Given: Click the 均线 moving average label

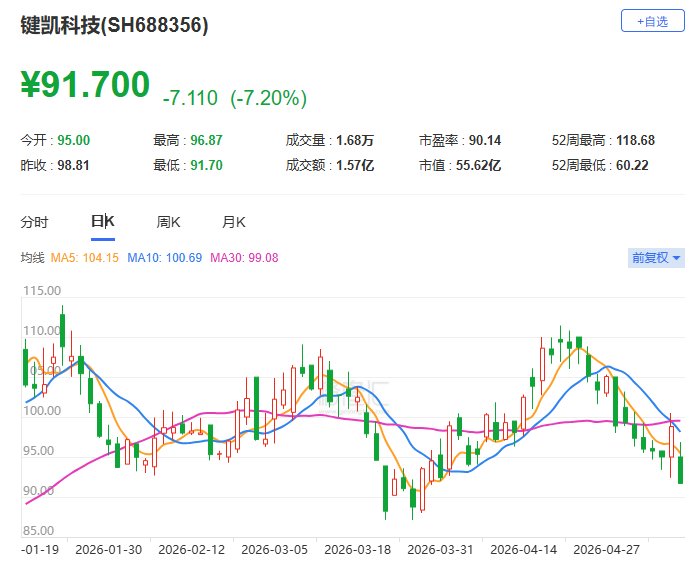Looking at the screenshot, I should coord(33,258).
